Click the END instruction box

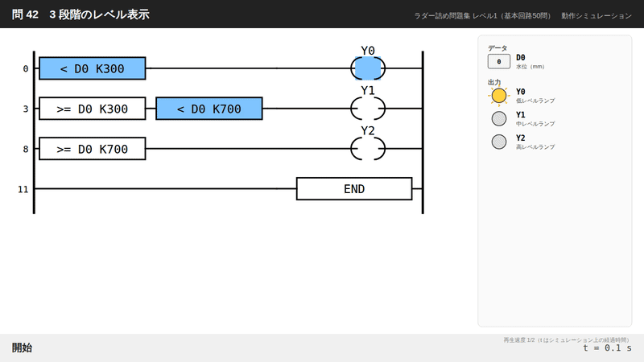tap(354, 189)
